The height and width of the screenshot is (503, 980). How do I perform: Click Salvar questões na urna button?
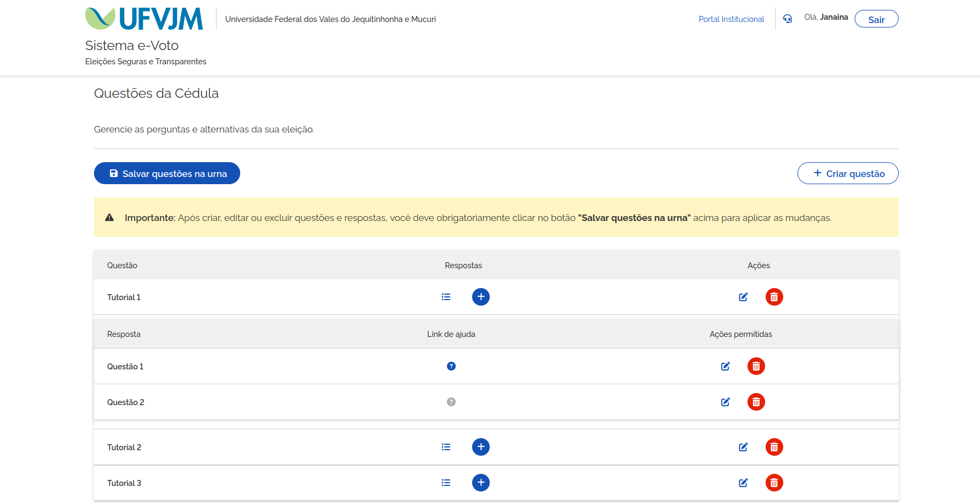pos(167,173)
